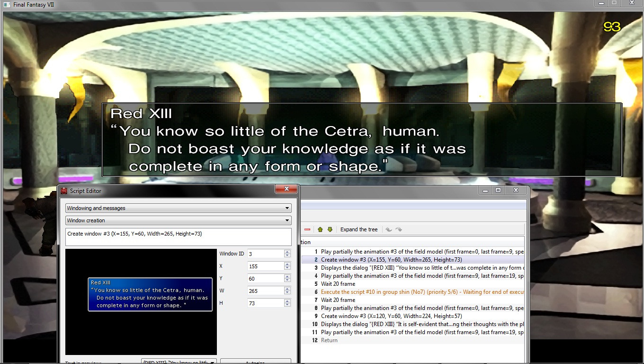
Task: Decrease the Window ID value
Action: tap(287, 256)
